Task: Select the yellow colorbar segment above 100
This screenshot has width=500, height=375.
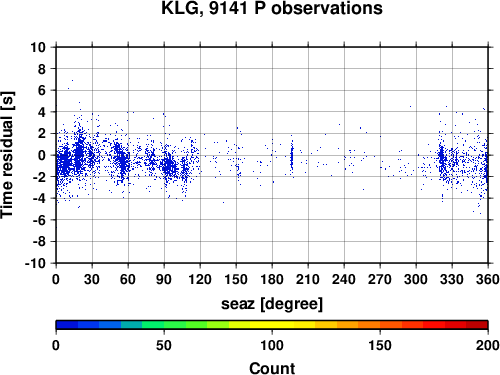Action: click(283, 325)
